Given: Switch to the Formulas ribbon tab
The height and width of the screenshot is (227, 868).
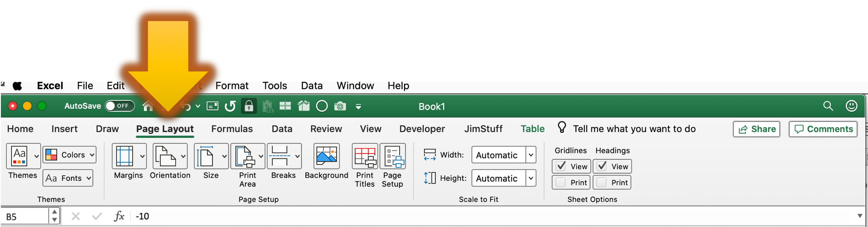Looking at the screenshot, I should click(232, 129).
